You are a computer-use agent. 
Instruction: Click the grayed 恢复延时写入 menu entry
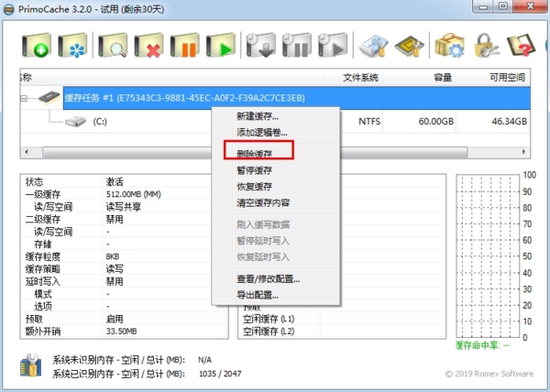(263, 256)
